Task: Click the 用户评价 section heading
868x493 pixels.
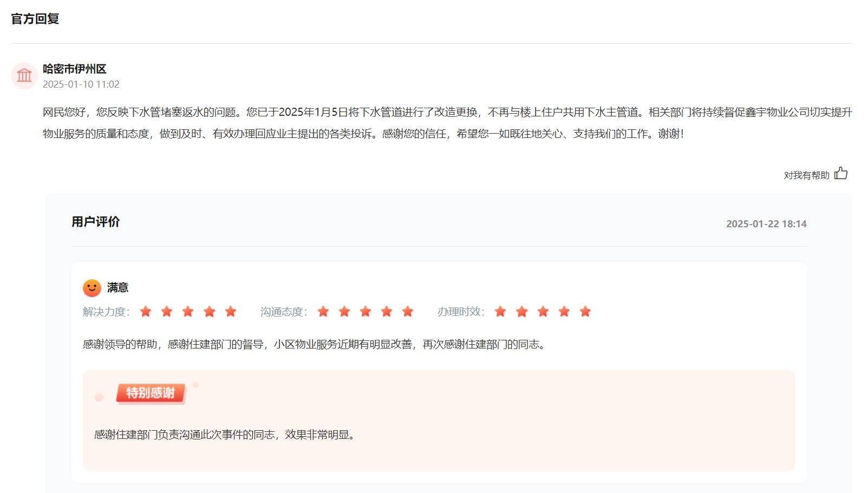Action: (x=96, y=222)
